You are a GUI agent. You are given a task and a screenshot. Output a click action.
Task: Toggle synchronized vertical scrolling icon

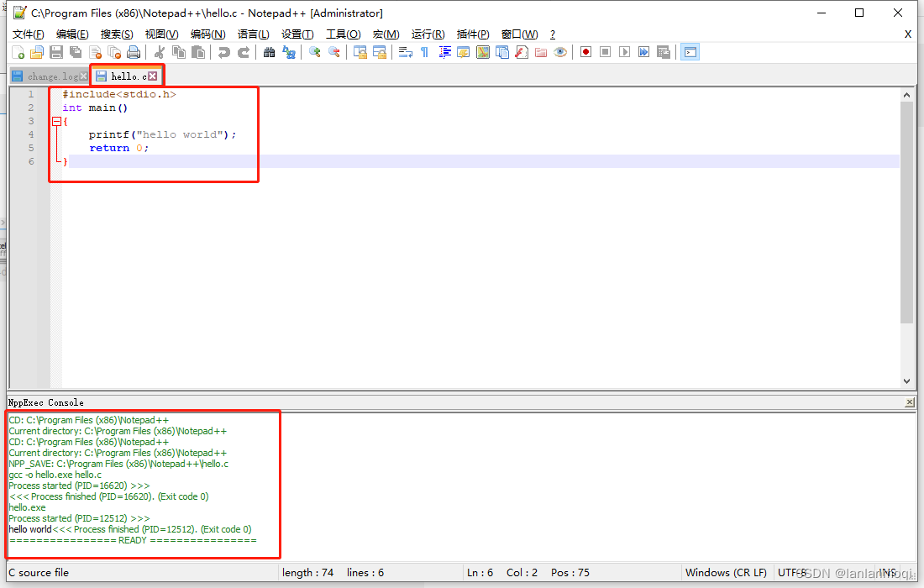360,52
